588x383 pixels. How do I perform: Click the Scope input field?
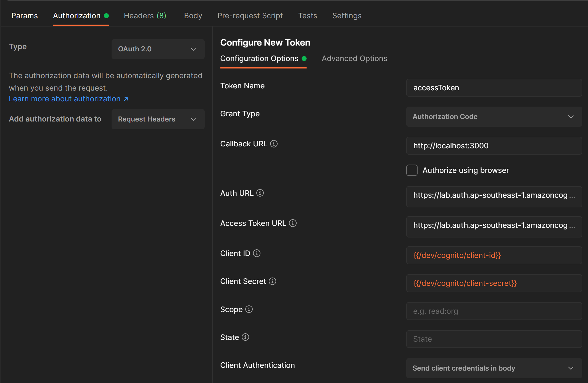point(494,311)
